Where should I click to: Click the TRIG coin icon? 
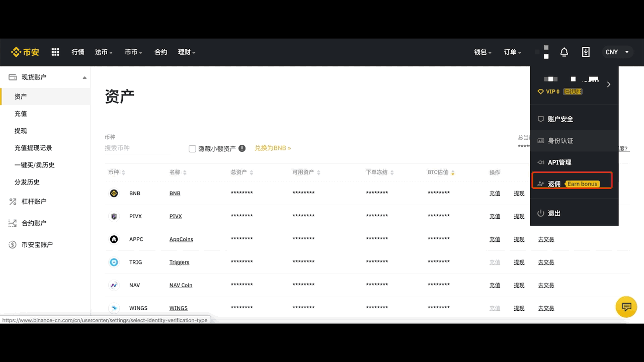point(114,262)
